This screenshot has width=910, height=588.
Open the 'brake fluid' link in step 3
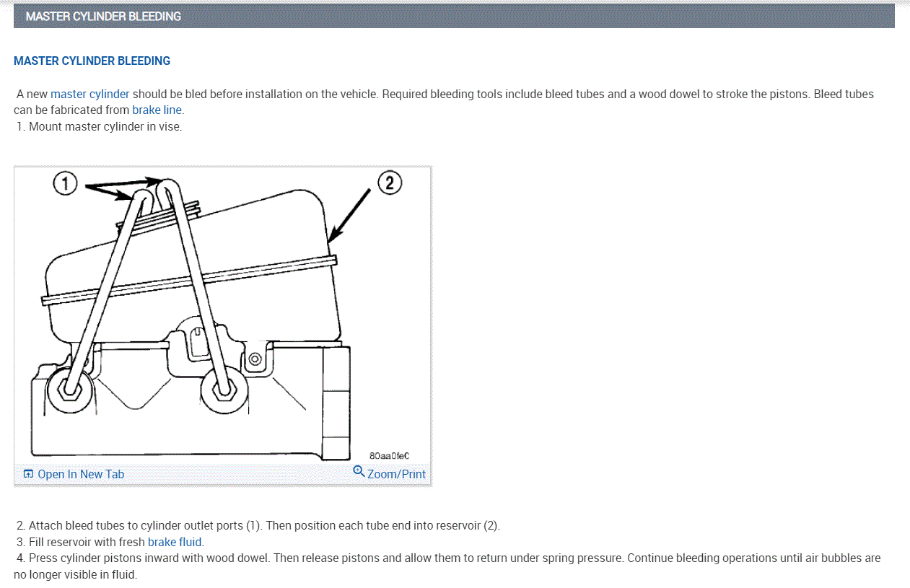[x=175, y=542]
